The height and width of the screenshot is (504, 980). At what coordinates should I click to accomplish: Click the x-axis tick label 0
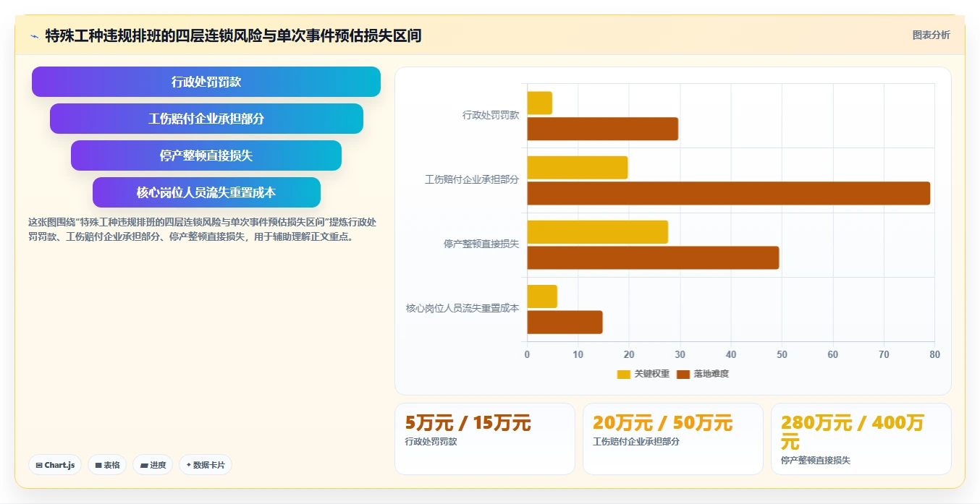coord(527,354)
